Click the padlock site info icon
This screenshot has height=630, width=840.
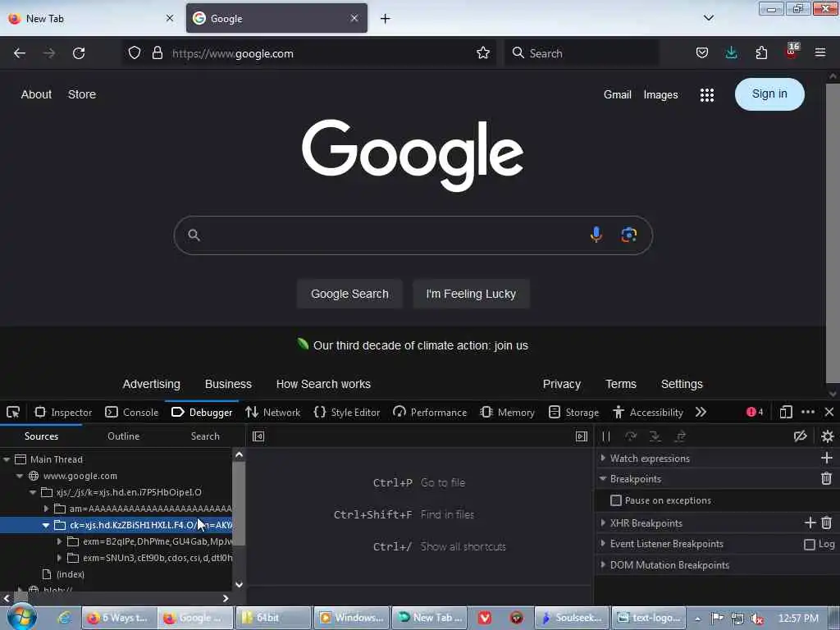(x=157, y=53)
